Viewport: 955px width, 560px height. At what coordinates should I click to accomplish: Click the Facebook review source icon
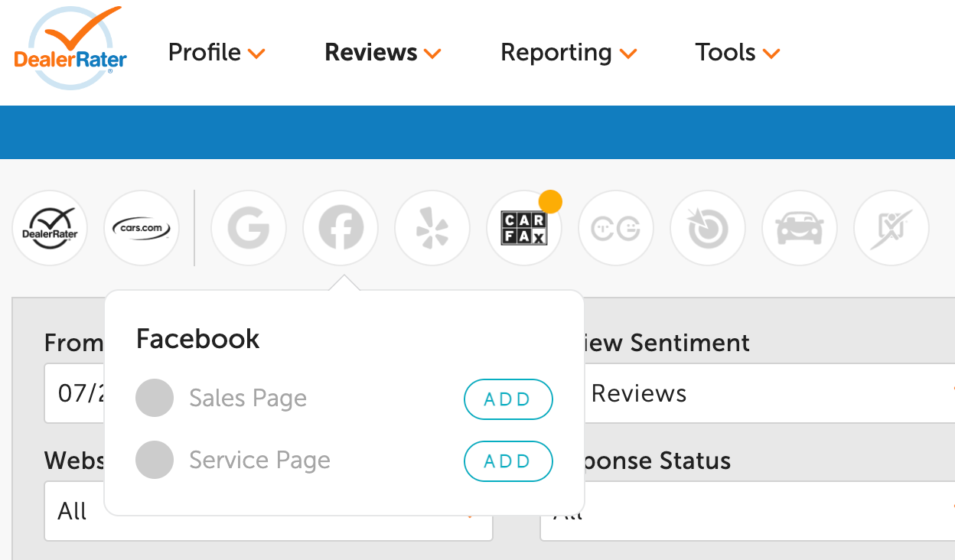click(341, 228)
